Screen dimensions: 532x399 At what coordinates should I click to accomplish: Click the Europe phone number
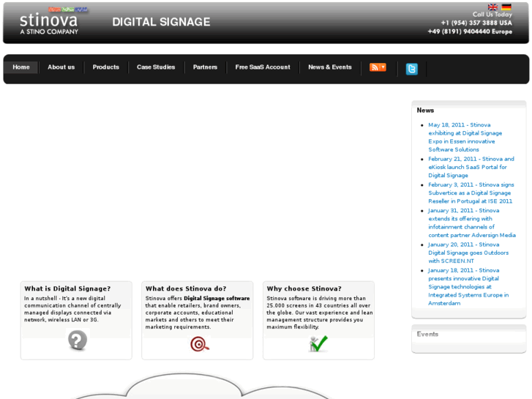tap(470, 31)
